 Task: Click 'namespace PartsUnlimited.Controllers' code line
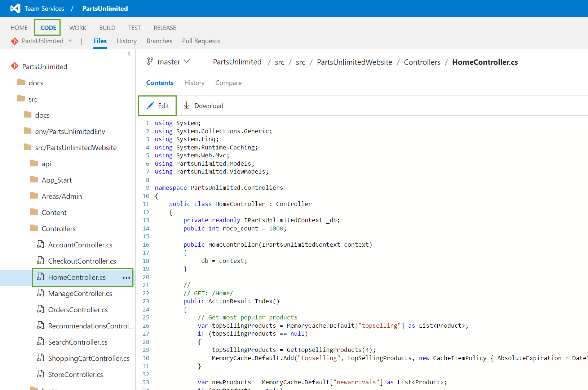click(219, 188)
